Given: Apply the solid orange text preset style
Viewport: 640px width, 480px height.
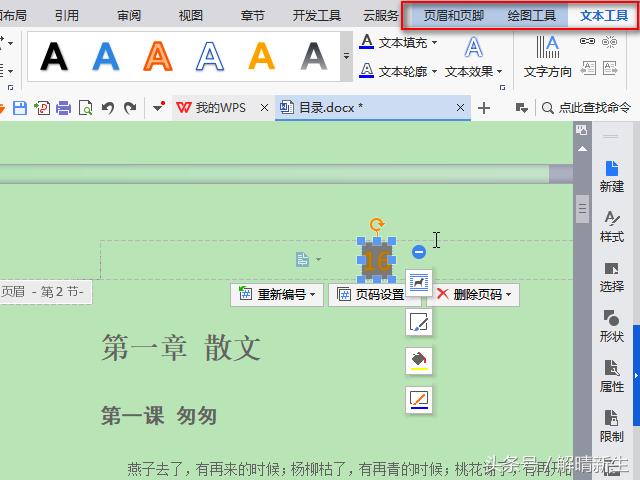Looking at the screenshot, I should [x=262, y=57].
